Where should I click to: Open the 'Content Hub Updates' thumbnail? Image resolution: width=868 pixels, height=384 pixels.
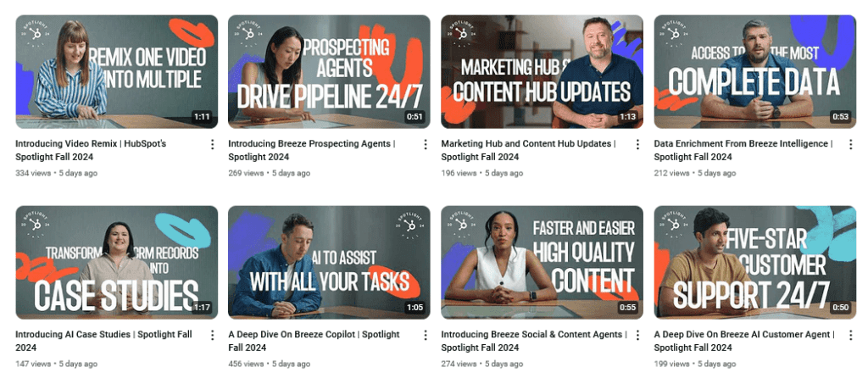point(542,72)
